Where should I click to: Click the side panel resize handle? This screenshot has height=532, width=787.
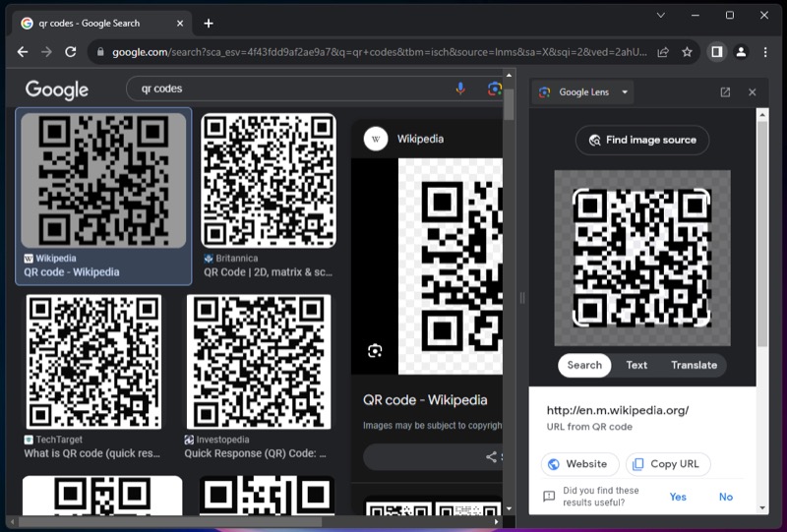[522, 298]
